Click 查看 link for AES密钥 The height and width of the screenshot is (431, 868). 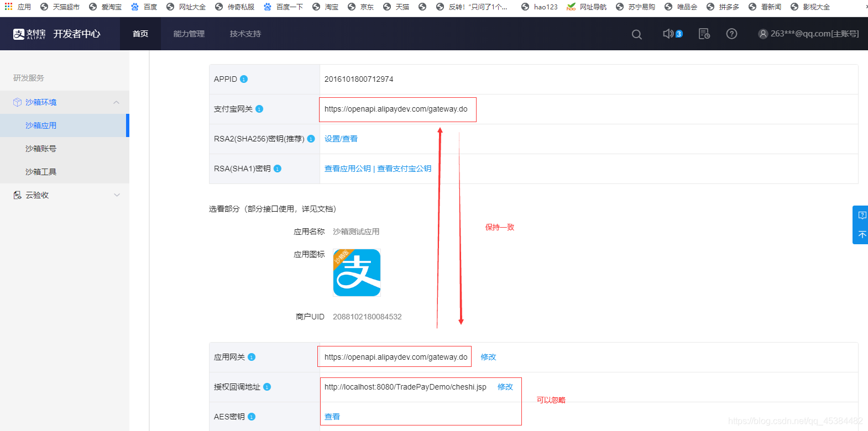[332, 417]
